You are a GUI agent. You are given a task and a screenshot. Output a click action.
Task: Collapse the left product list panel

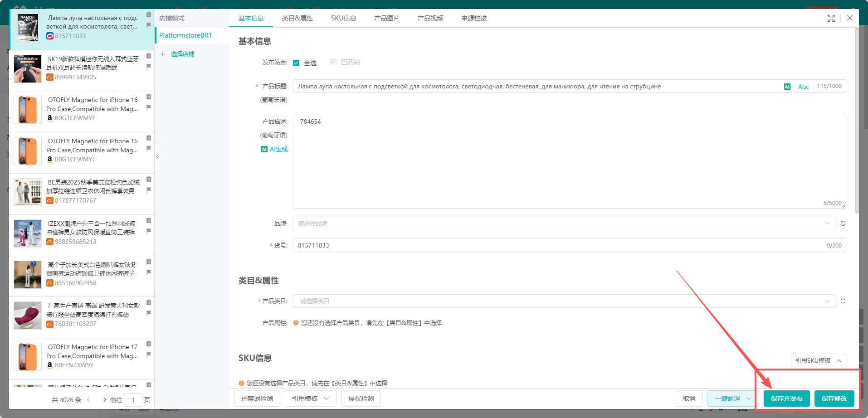coord(157,156)
